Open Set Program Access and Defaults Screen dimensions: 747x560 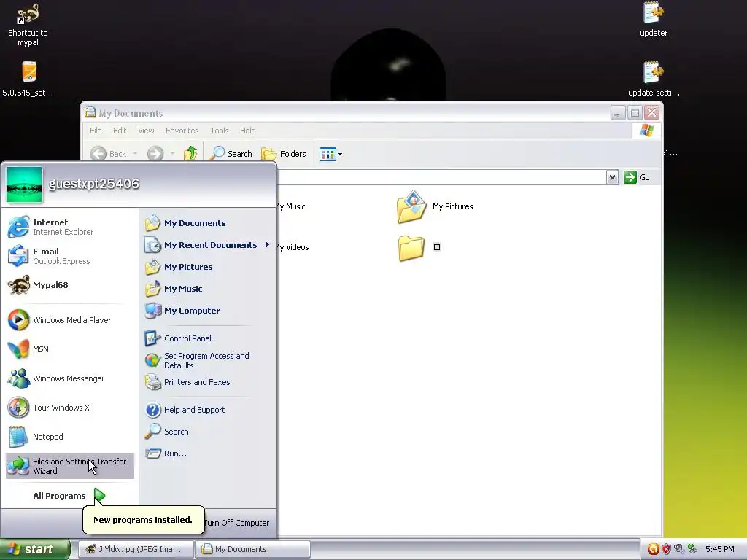point(207,360)
